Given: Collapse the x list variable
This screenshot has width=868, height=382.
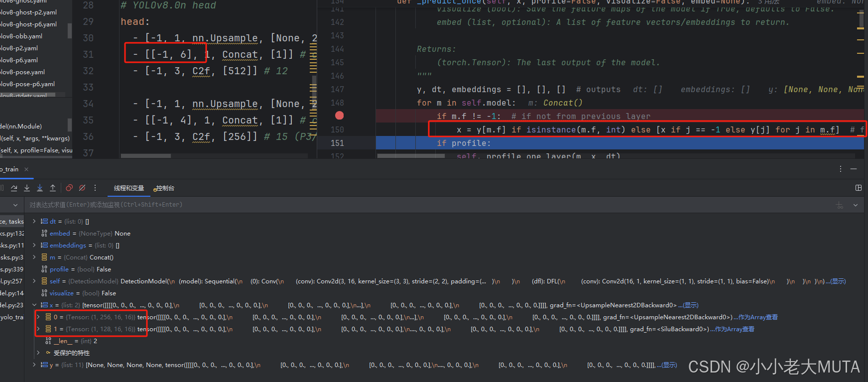Looking at the screenshot, I should (34, 305).
